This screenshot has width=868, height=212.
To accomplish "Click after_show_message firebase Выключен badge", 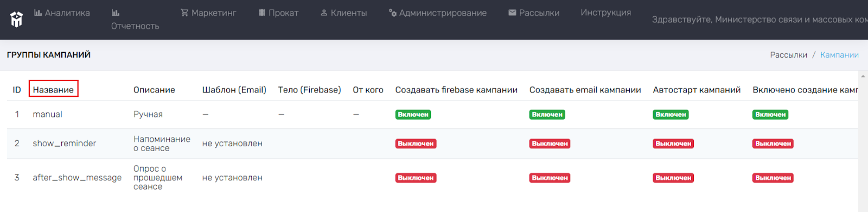I will (416, 178).
